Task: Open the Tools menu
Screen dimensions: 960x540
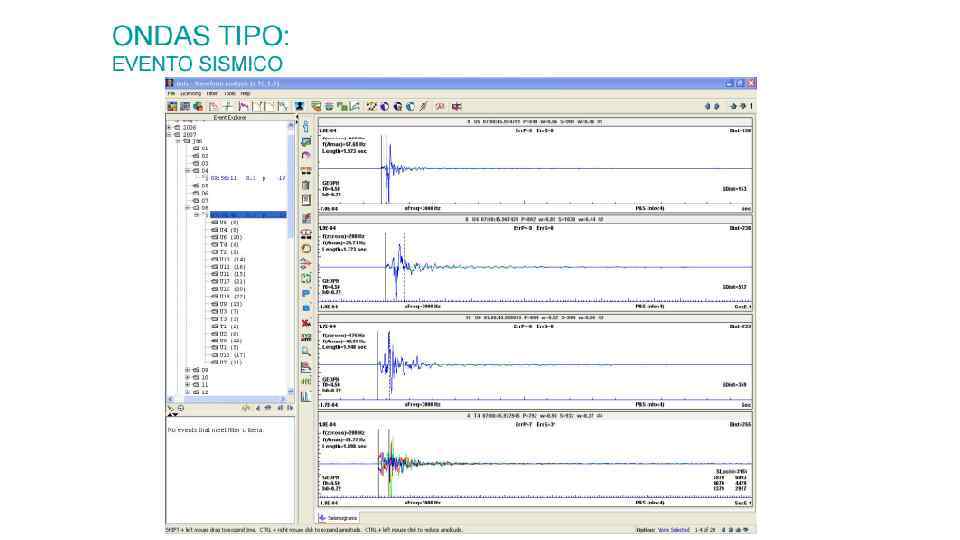Action: tap(230, 94)
